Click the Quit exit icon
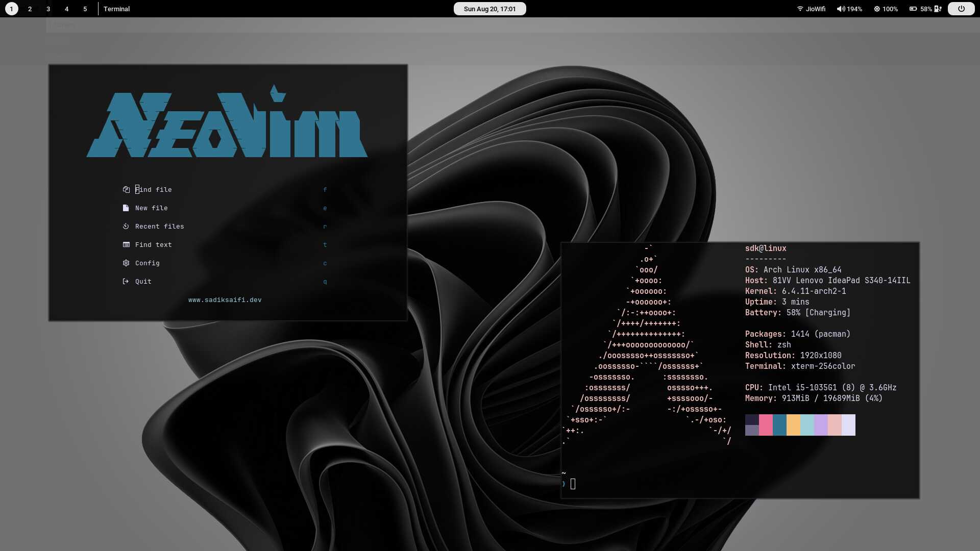 point(126,282)
